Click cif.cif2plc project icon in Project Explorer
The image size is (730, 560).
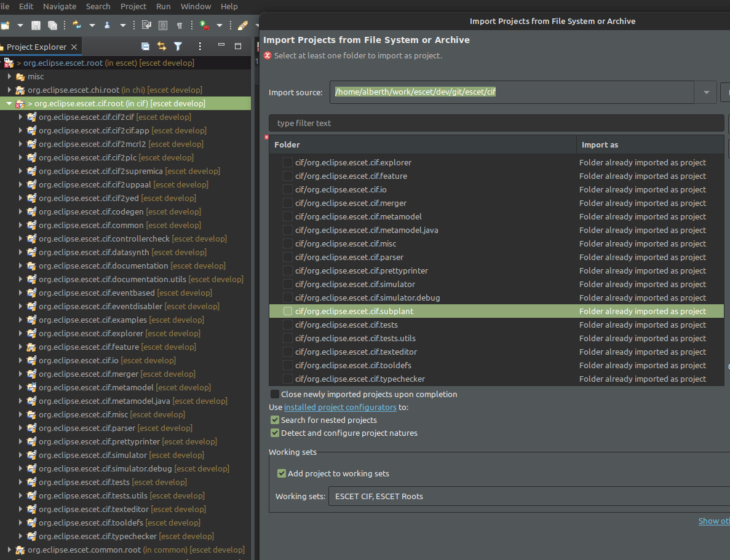coord(31,157)
